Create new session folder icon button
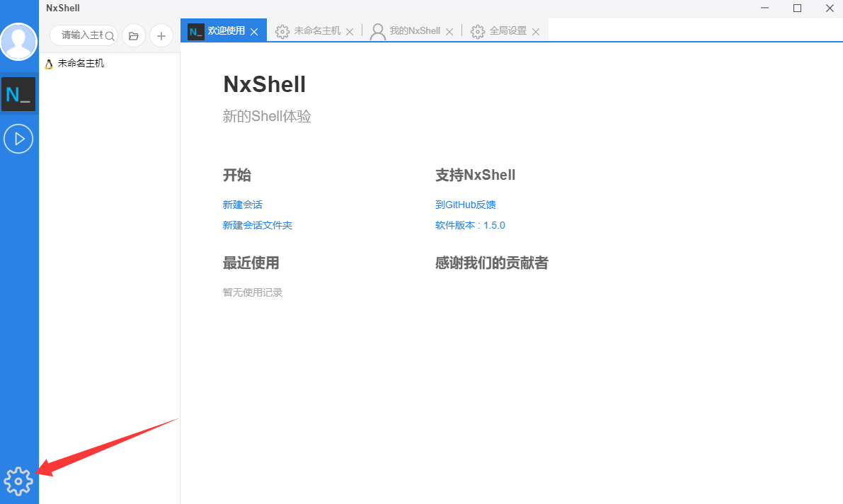843x504 pixels. [x=134, y=36]
